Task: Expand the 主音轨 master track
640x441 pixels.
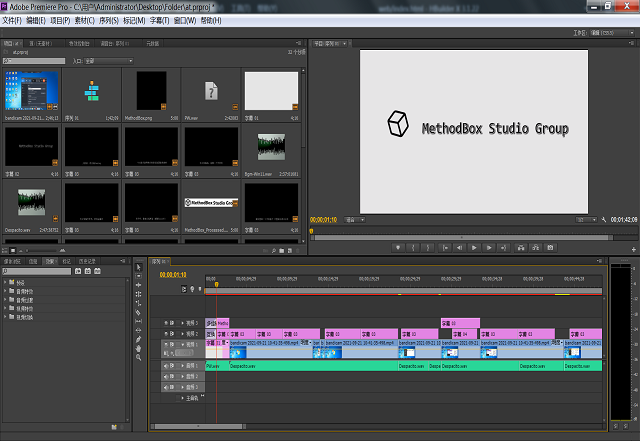Action: point(182,398)
